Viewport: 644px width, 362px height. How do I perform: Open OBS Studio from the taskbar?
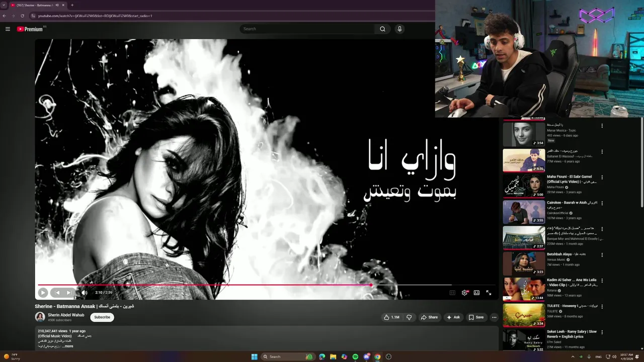pyautogui.click(x=388, y=357)
